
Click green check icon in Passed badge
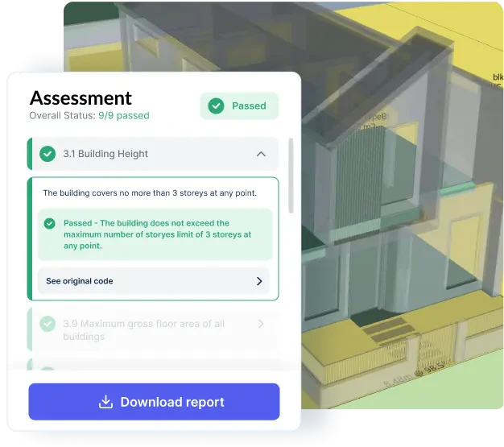[216, 106]
